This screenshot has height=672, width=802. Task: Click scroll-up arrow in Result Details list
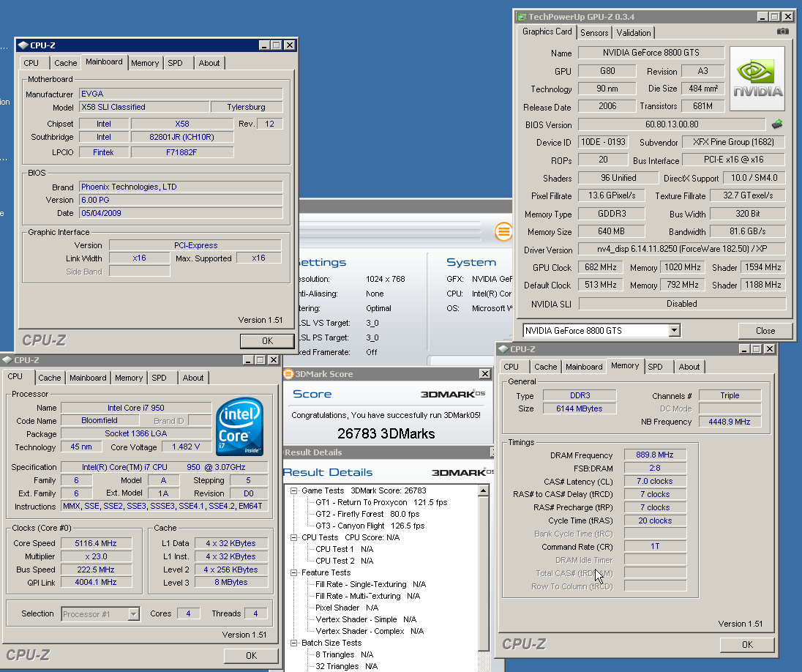[x=484, y=490]
